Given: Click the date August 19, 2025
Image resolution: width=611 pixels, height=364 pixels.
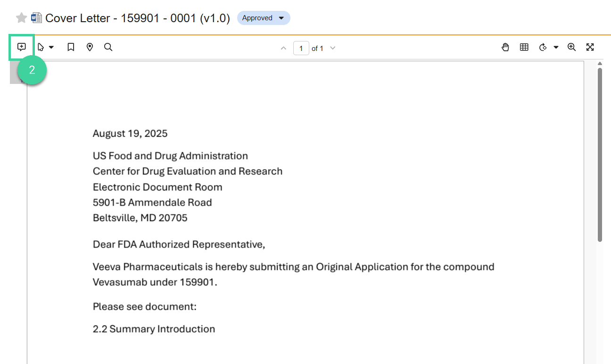Looking at the screenshot, I should click(x=130, y=133).
